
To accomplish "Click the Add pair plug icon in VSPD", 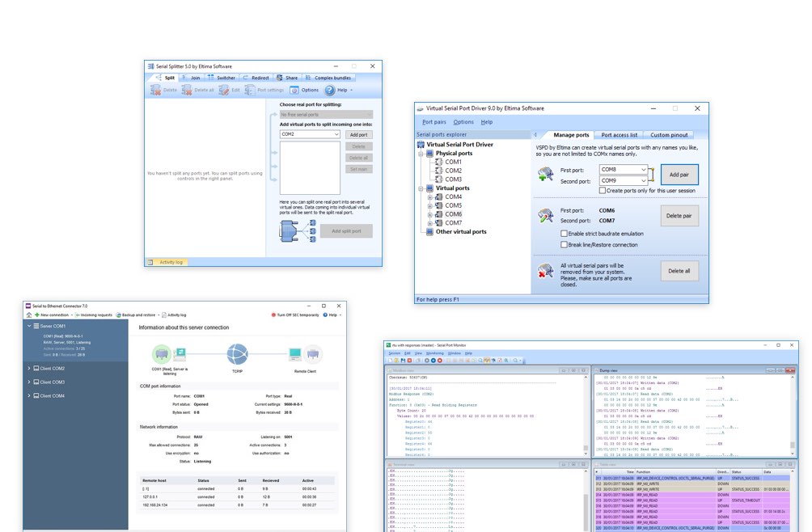I will (x=545, y=175).
